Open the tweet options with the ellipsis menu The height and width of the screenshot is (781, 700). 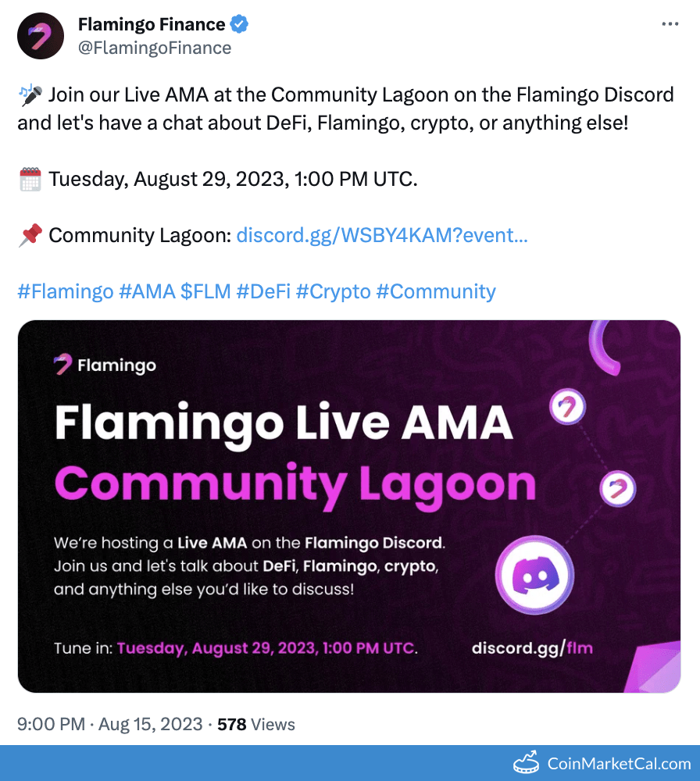670,23
